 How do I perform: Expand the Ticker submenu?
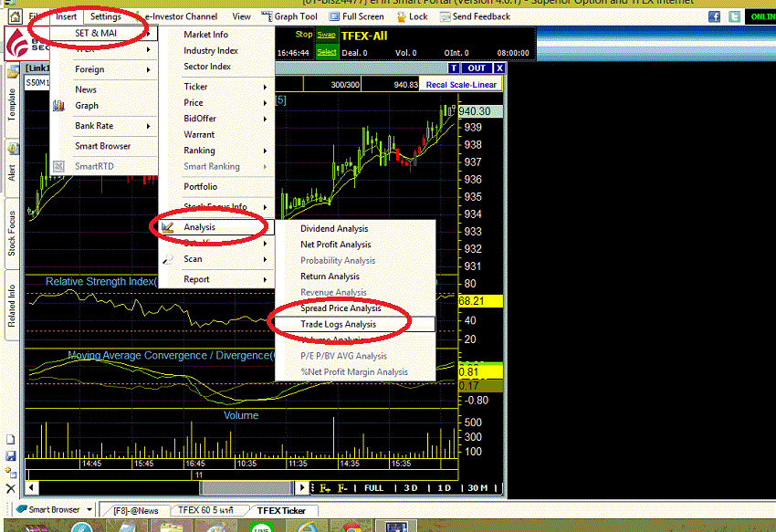point(216,87)
